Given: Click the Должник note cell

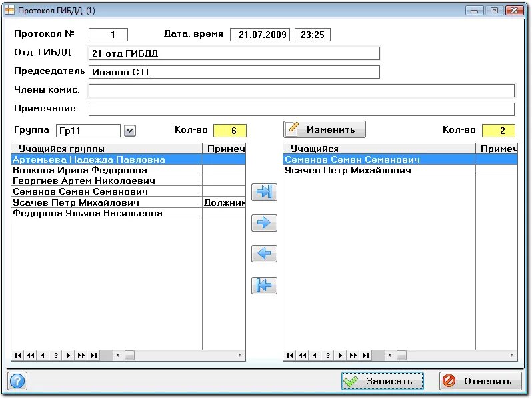Looking at the screenshot, I should [224, 202].
